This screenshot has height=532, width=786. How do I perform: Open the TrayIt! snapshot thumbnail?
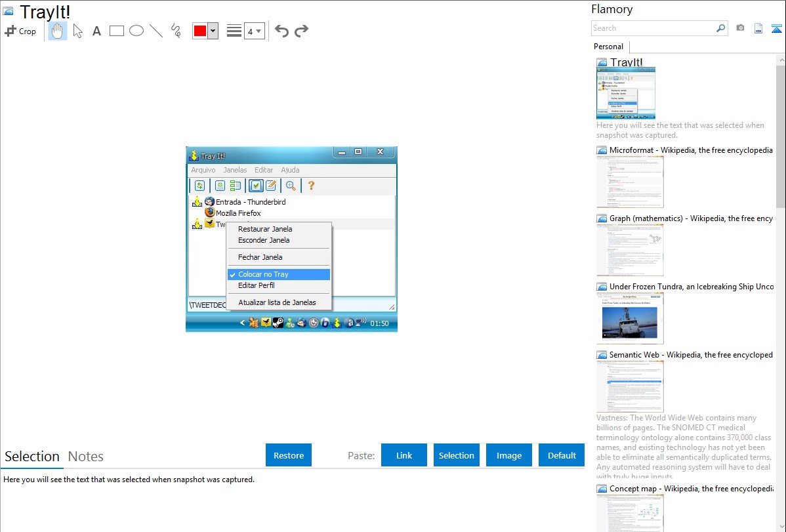click(626, 94)
